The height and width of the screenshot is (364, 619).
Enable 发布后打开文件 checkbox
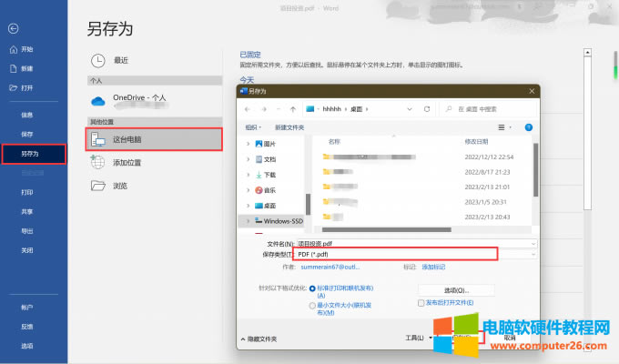pyautogui.click(x=421, y=302)
